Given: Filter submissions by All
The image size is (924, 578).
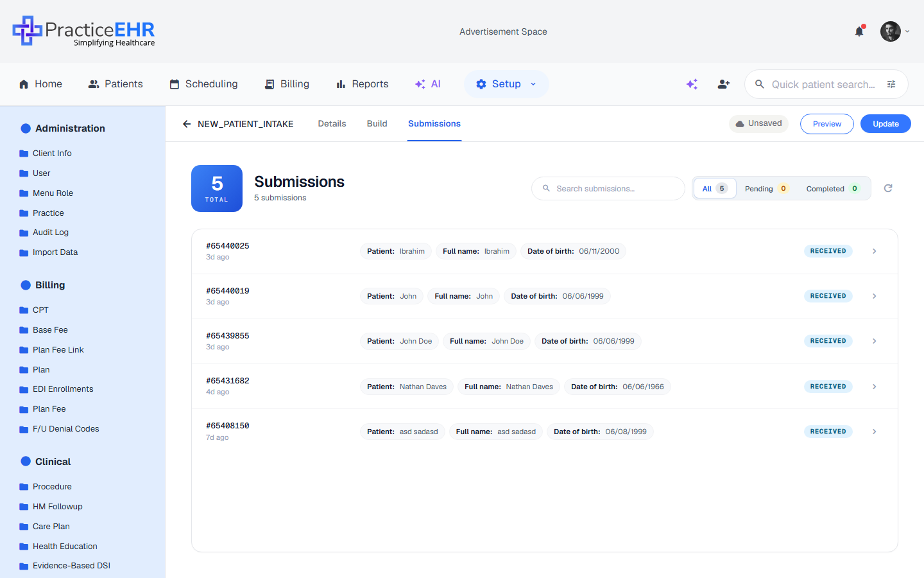Looking at the screenshot, I should pos(715,188).
